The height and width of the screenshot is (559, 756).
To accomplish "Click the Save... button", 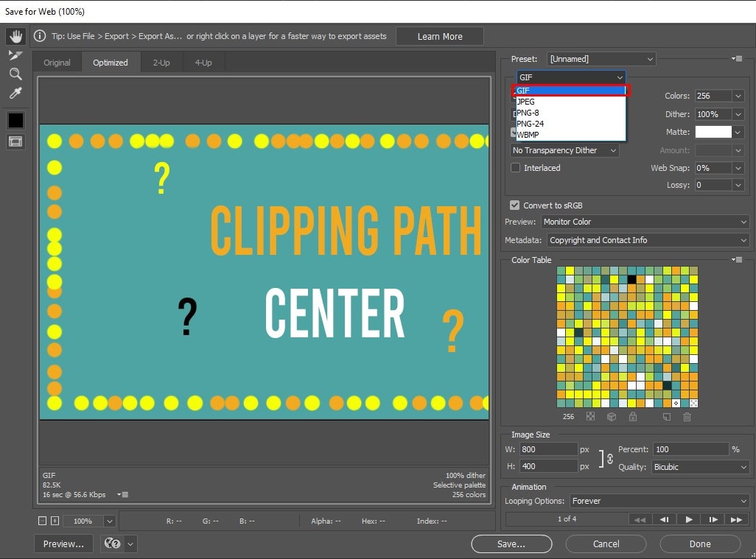I will (511, 544).
